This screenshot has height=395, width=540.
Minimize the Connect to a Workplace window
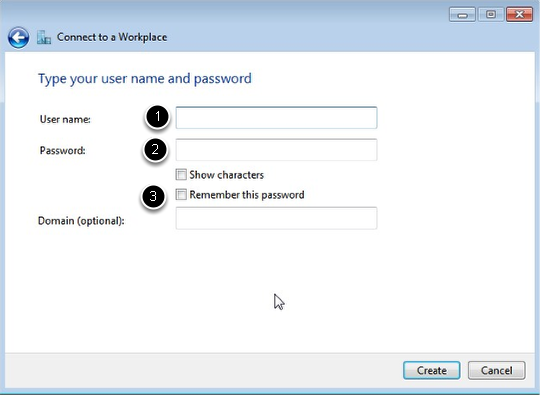(462, 14)
